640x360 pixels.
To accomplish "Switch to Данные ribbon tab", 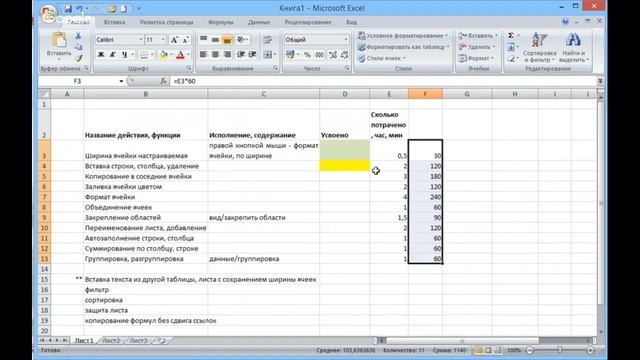I will [x=259, y=22].
